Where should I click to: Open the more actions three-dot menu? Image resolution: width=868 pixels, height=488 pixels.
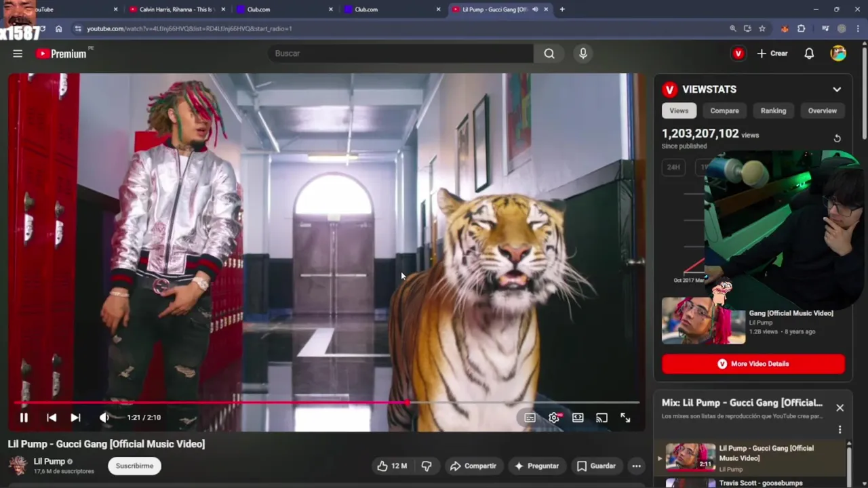tap(636, 466)
